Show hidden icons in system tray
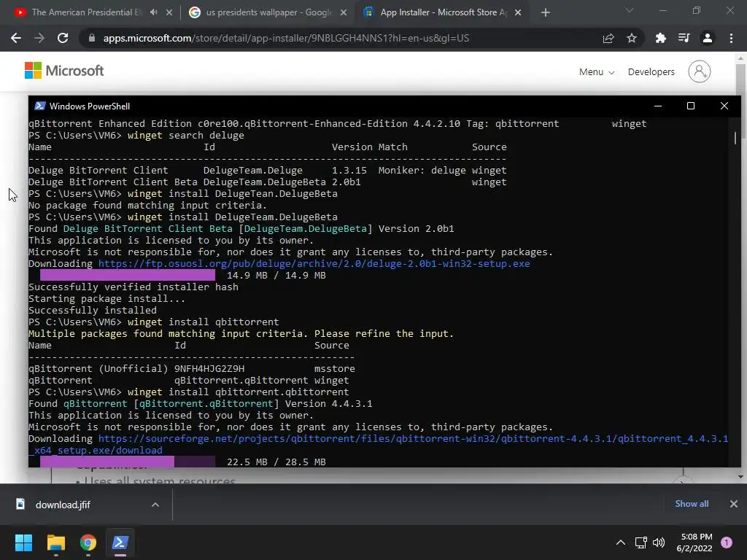Image resolution: width=747 pixels, height=560 pixels. point(621,542)
